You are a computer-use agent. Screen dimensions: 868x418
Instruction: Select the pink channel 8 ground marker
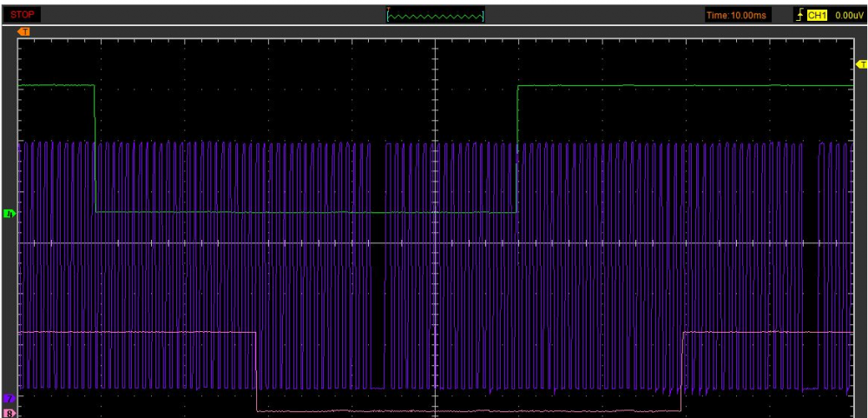pyautogui.click(x=10, y=414)
